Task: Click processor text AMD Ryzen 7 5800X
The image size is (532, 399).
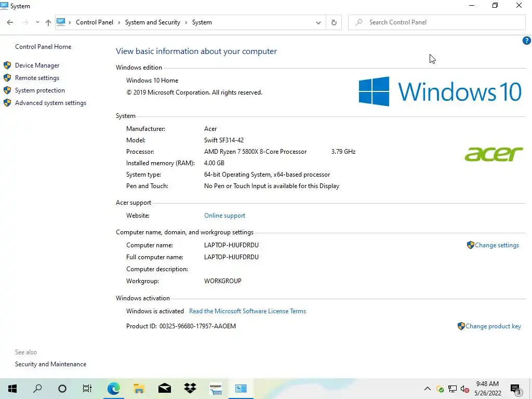Action: coord(255,152)
